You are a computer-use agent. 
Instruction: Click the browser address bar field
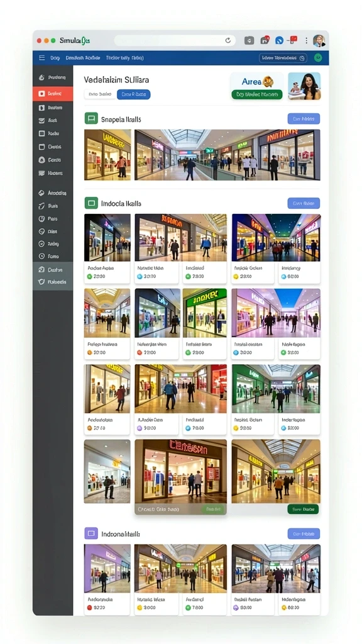point(175,40)
